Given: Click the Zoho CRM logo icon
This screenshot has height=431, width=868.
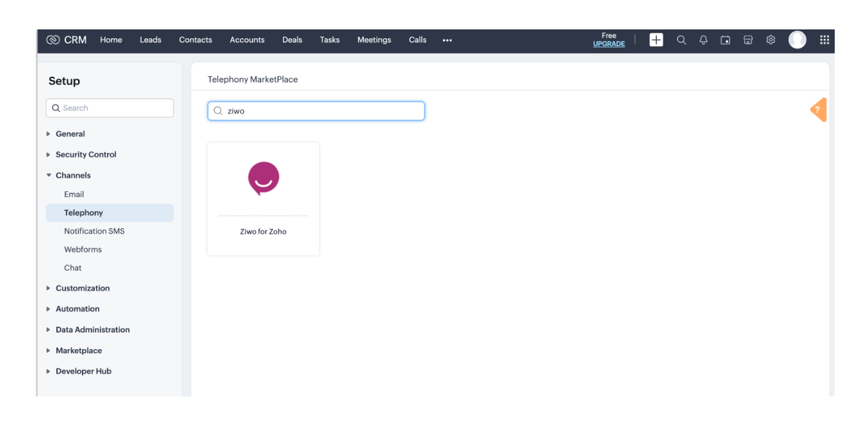Looking at the screenshot, I should pyautogui.click(x=53, y=40).
